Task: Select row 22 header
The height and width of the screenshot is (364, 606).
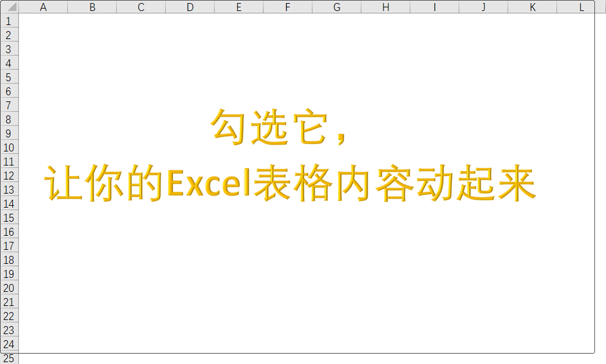Action: [x=9, y=316]
